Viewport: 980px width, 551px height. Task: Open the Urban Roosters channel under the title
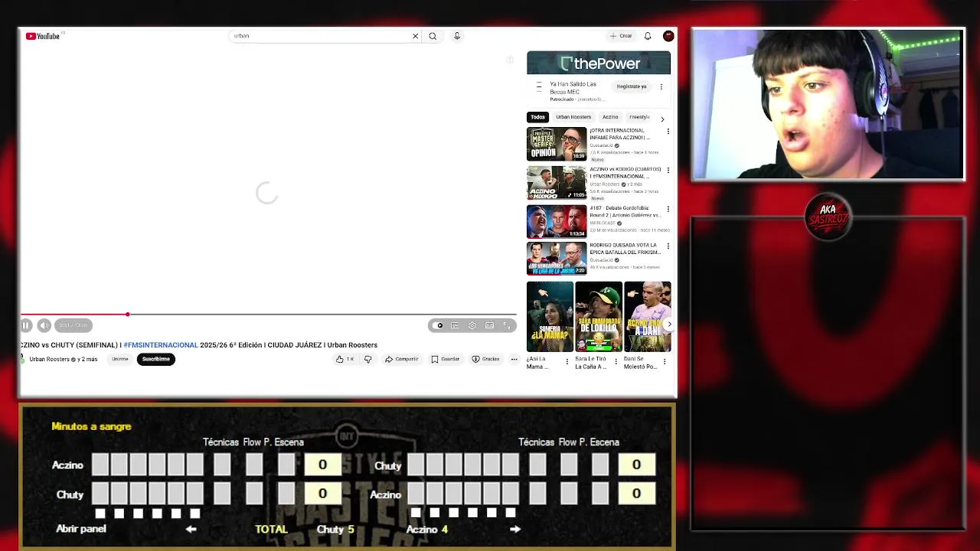point(50,359)
